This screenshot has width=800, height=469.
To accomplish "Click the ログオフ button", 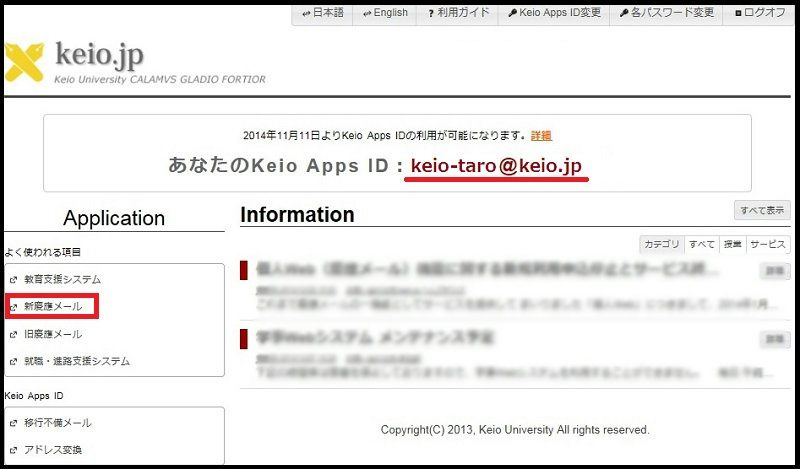I will pyautogui.click(x=759, y=13).
